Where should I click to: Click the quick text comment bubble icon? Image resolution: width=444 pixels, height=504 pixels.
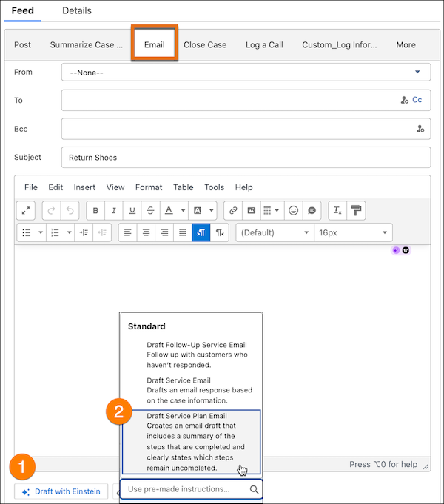312,210
